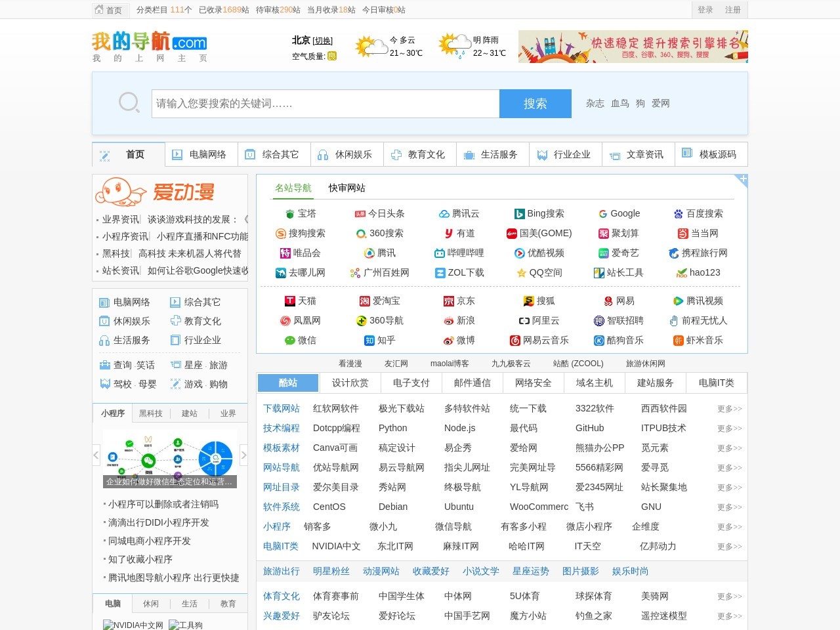
Task: Click the 凤凰网 icon
Action: (x=285, y=321)
